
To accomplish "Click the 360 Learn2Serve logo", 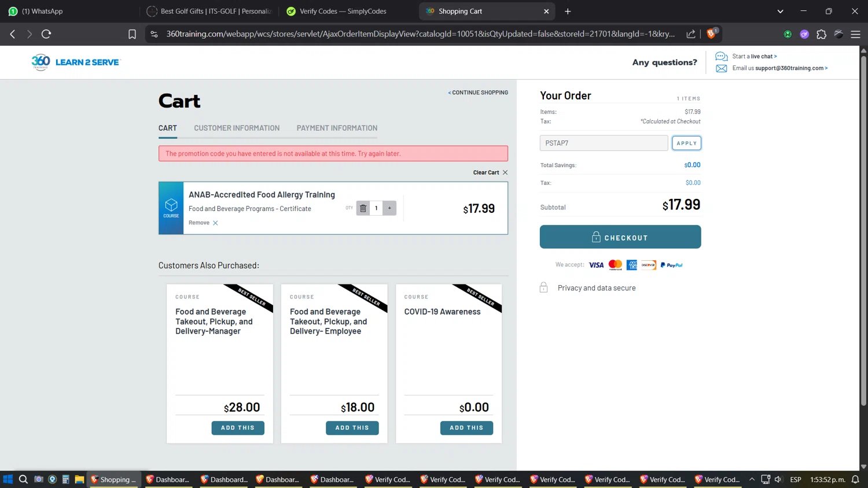I will (75, 62).
